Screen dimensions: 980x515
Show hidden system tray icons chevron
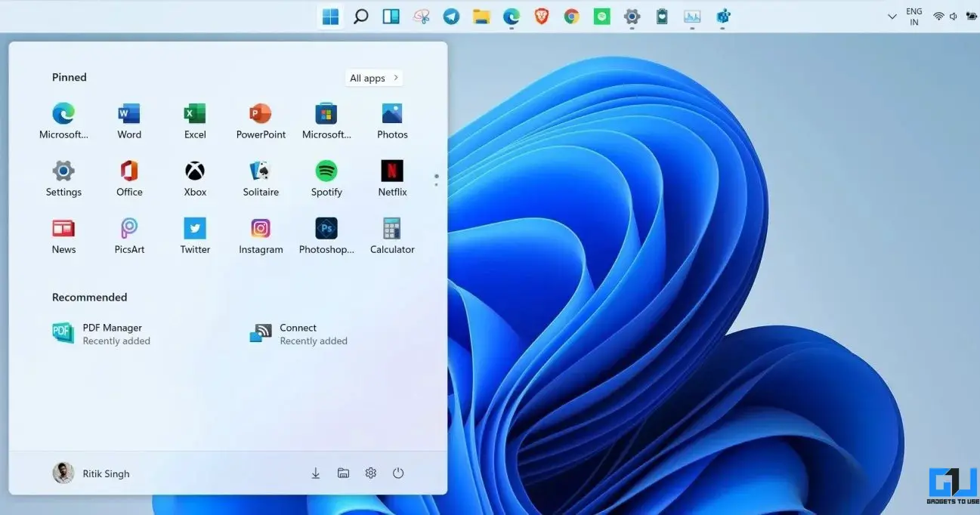(x=892, y=17)
